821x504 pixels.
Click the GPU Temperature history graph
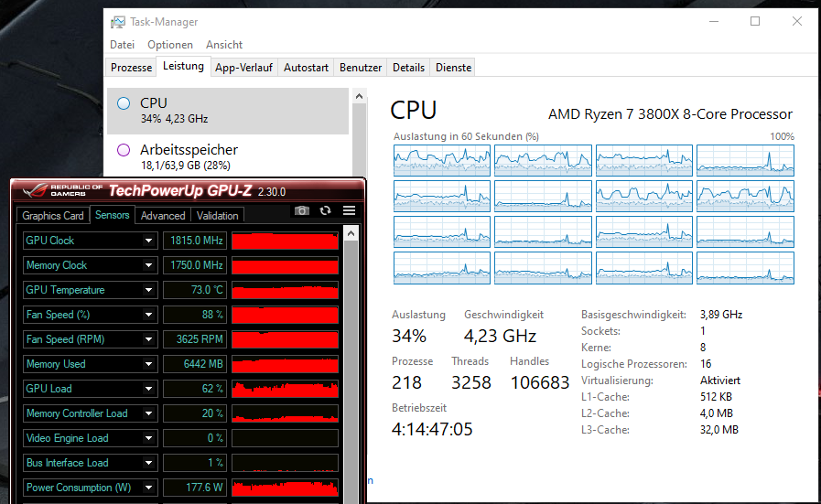285,290
